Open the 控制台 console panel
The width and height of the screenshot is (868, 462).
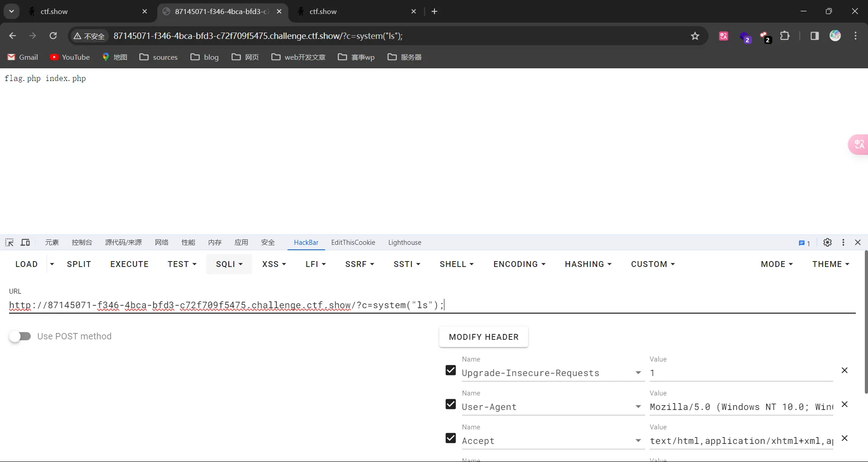[82, 243]
